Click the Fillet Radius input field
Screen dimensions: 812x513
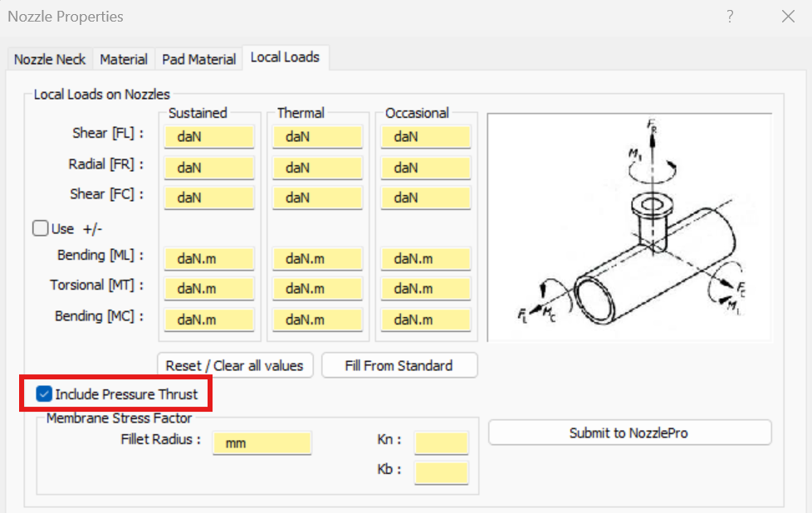point(262,443)
